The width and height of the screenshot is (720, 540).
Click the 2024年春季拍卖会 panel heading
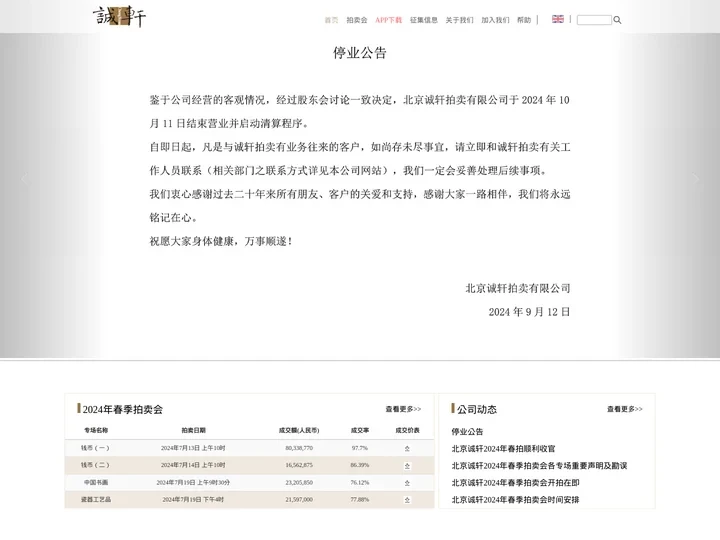click(123, 409)
